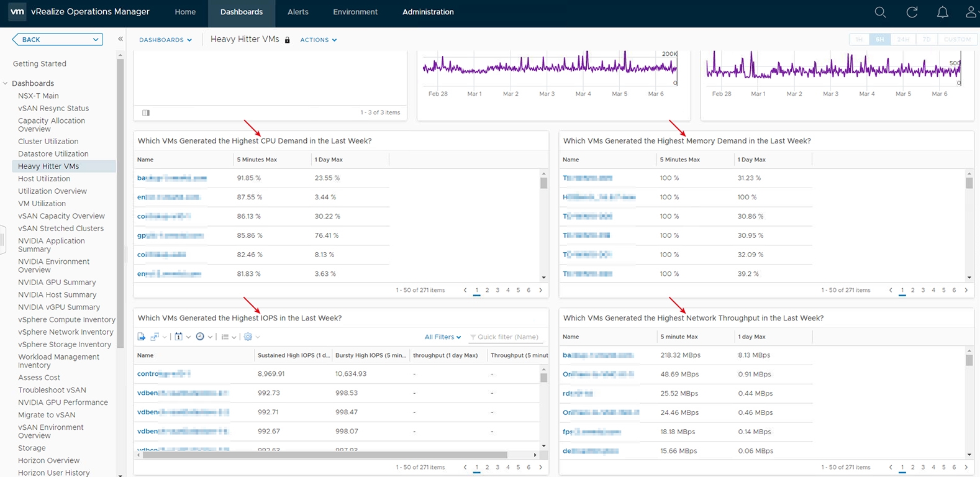Viewport: 980px width, 477px height.
Task: Open dropdown arrow next to clock icon
Action: (x=211, y=337)
